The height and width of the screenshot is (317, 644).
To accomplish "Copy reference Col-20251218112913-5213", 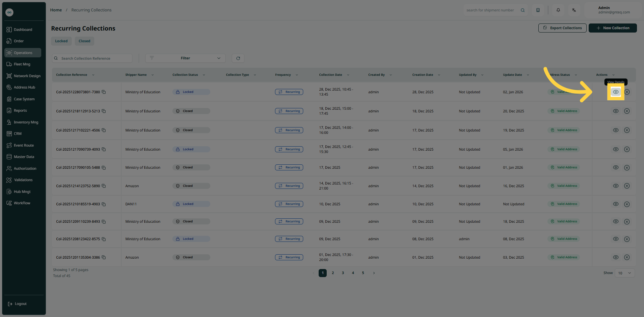I will (104, 111).
